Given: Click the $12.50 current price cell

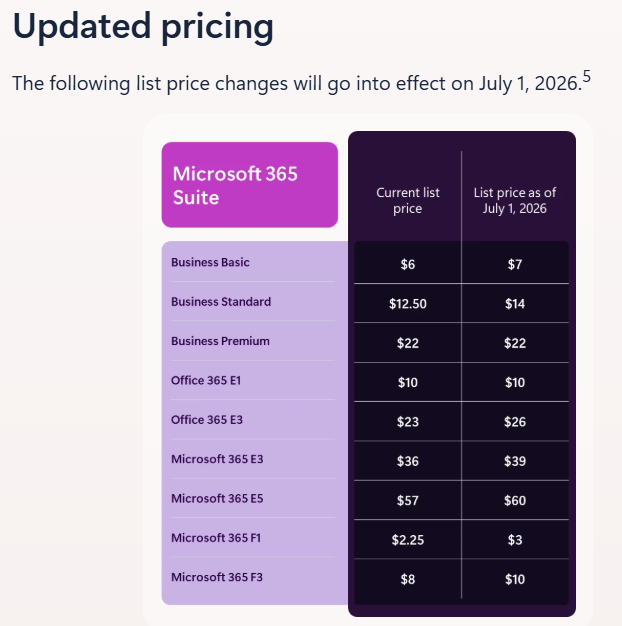Looking at the screenshot, I should (x=408, y=304).
